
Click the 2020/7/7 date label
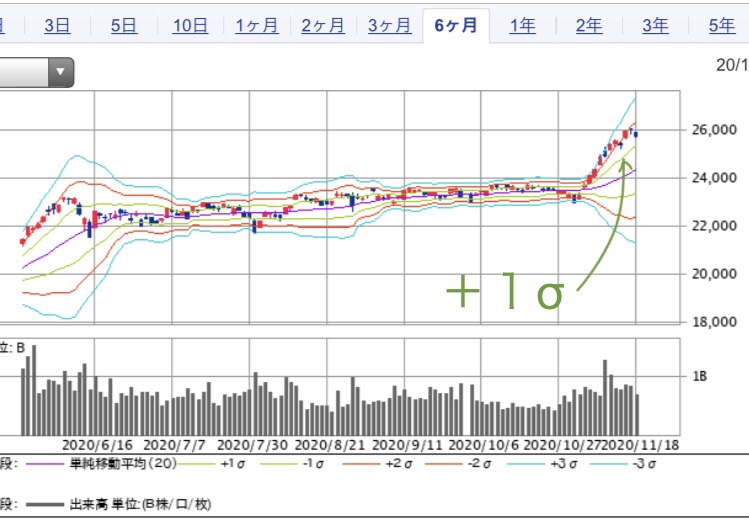[x=174, y=445]
